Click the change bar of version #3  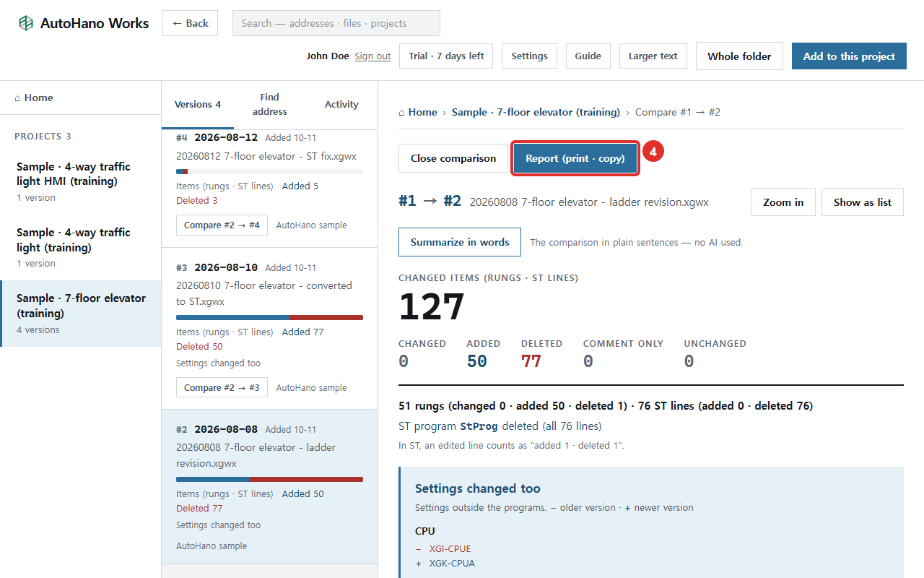coord(269,317)
